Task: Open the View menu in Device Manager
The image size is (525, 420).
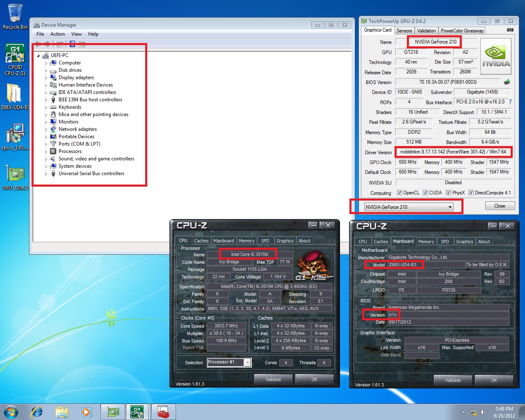Action: pos(76,34)
